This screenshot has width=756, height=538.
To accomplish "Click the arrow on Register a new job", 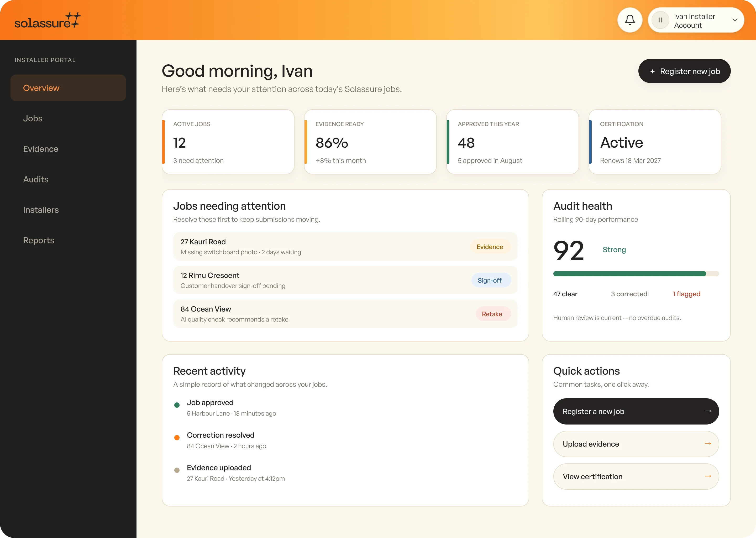I will pyautogui.click(x=708, y=411).
